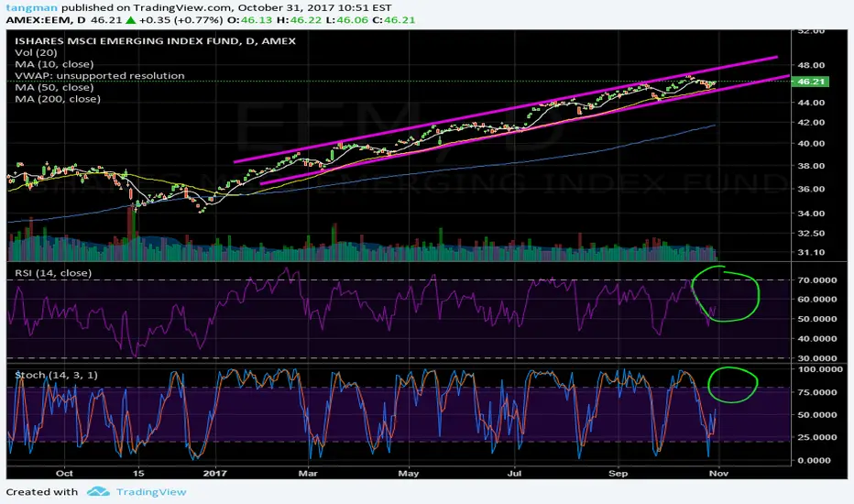854x504 pixels.
Task: Click the 32.50 price axis label
Action: click(x=811, y=233)
